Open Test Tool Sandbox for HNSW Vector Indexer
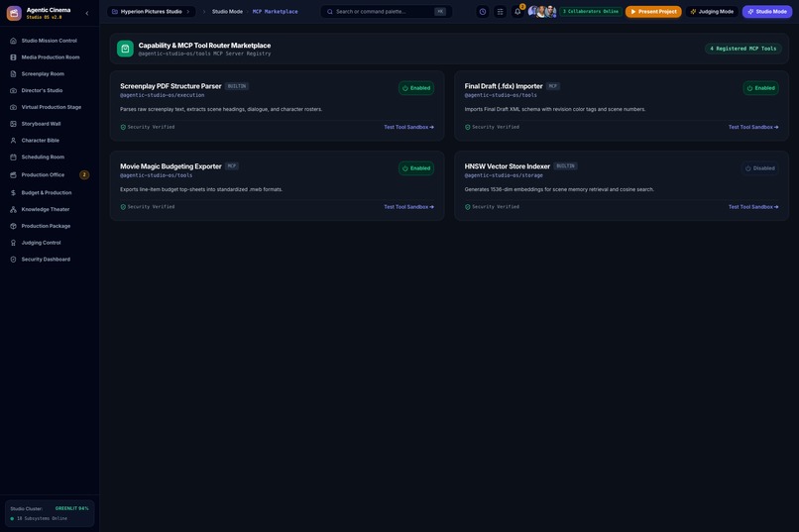This screenshot has width=799, height=532. point(753,207)
